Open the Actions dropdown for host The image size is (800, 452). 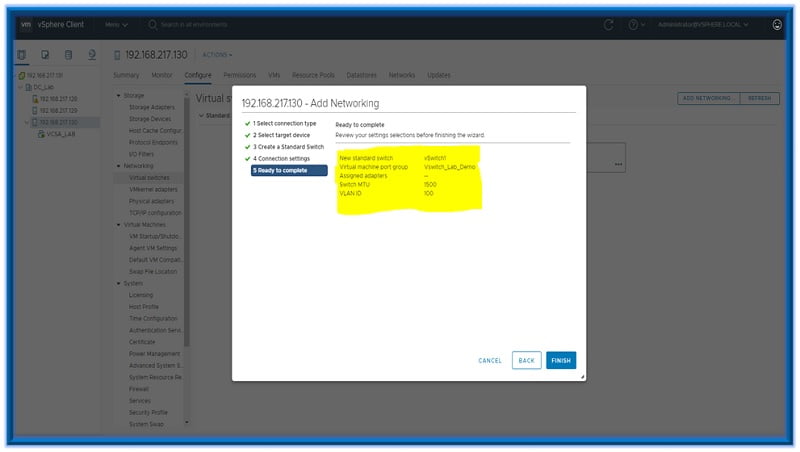(217, 55)
